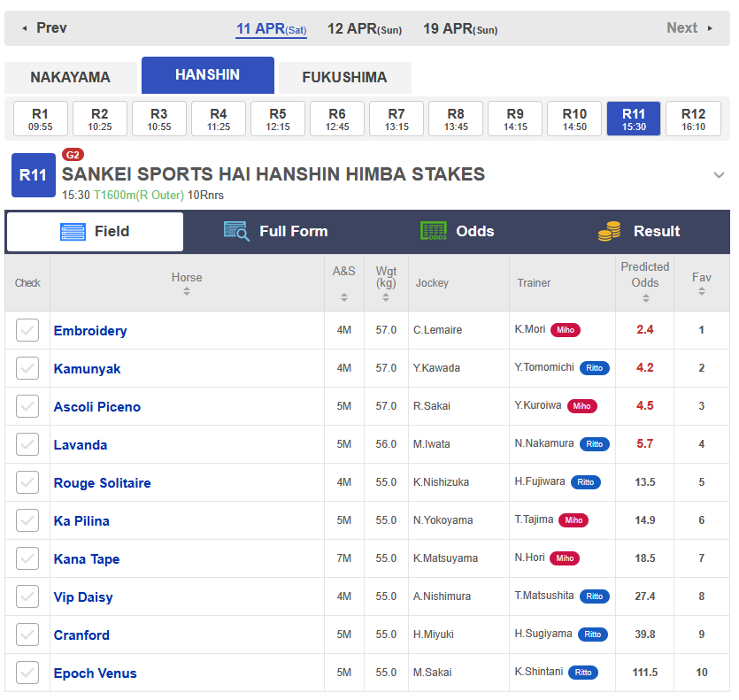This screenshot has width=739, height=700.
Task: Select the 12 APR (Sun) date
Action: click(365, 28)
